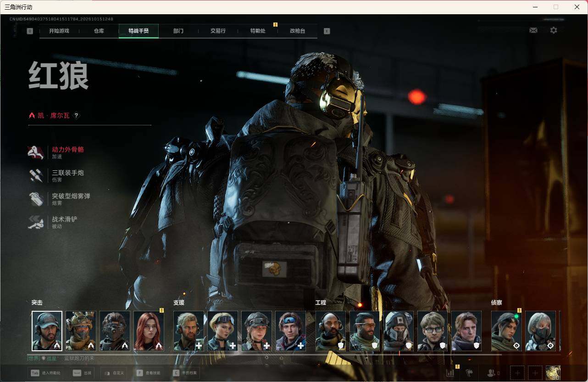Select the engineer operator wearing glasses
This screenshot has height=382, width=588.
coord(433,331)
